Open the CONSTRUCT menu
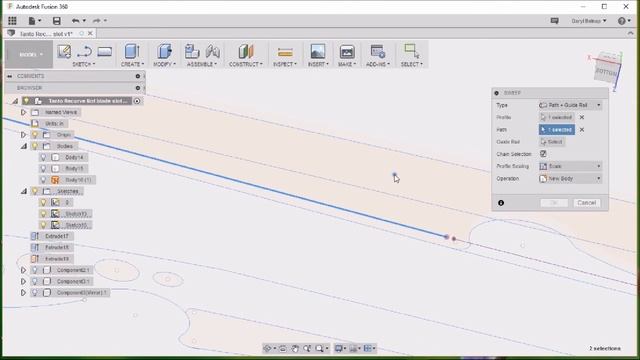 246,64
